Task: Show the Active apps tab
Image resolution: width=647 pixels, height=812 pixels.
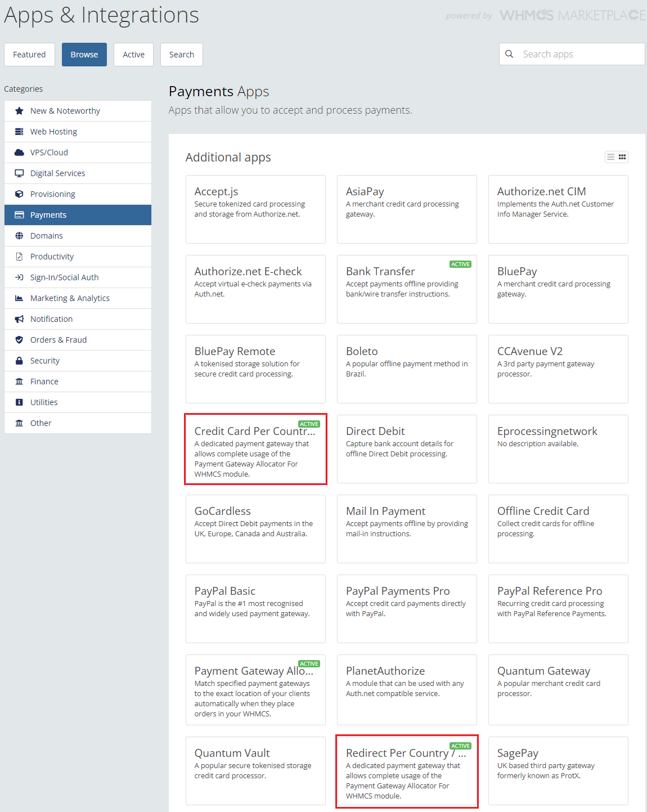Action: pyautogui.click(x=133, y=55)
